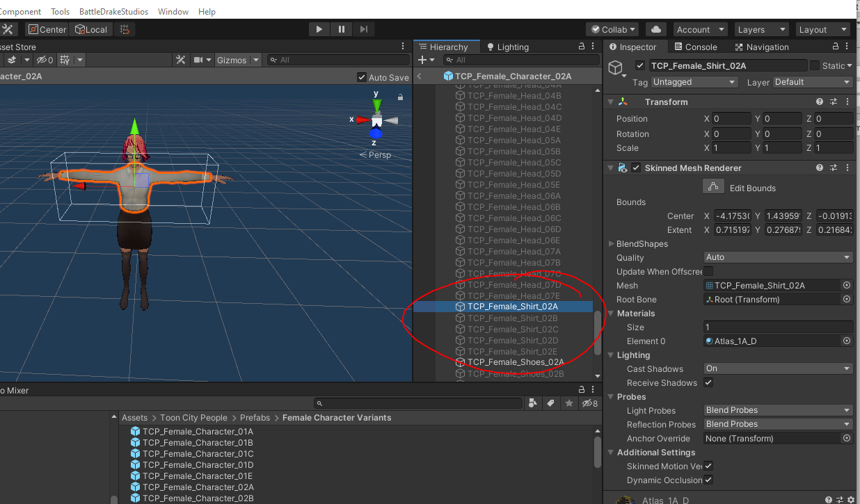
Task: Open the Cast Shadows dropdown
Action: tap(778, 369)
